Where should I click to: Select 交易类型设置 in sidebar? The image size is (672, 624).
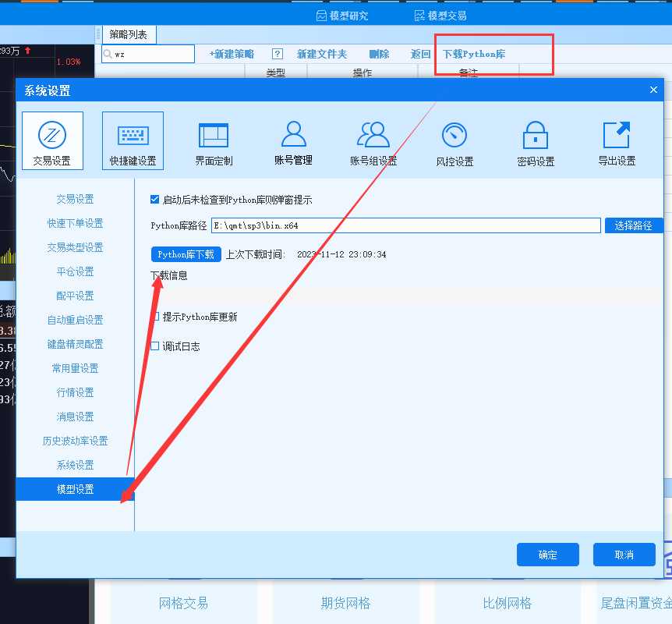75,247
